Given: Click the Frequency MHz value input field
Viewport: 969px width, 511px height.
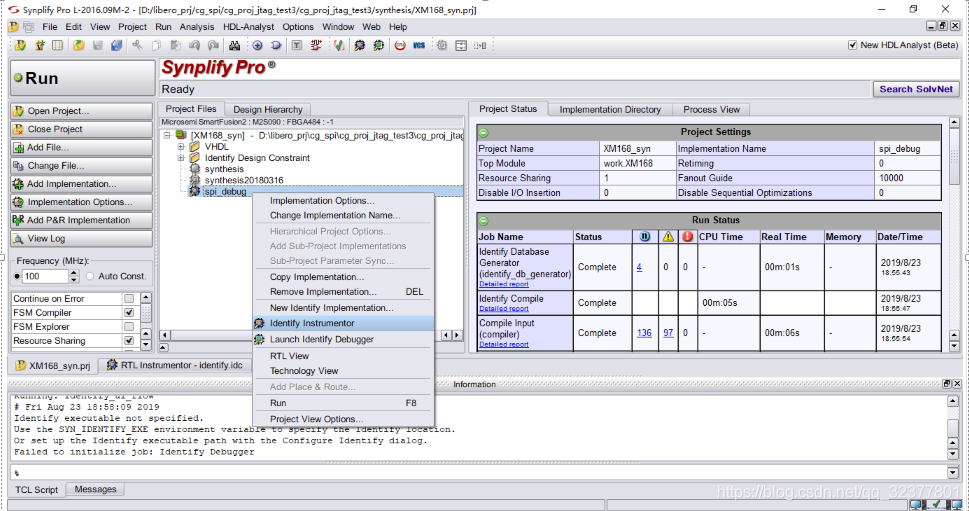Looking at the screenshot, I should (45, 276).
